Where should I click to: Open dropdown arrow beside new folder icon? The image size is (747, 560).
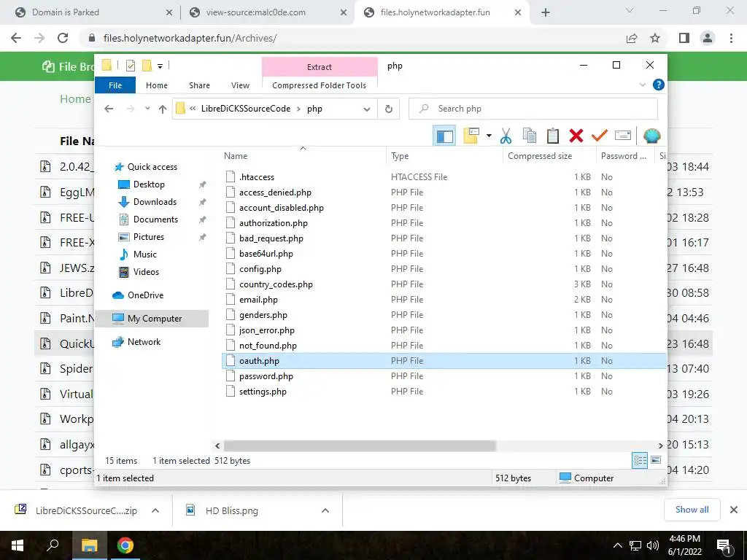(x=489, y=136)
